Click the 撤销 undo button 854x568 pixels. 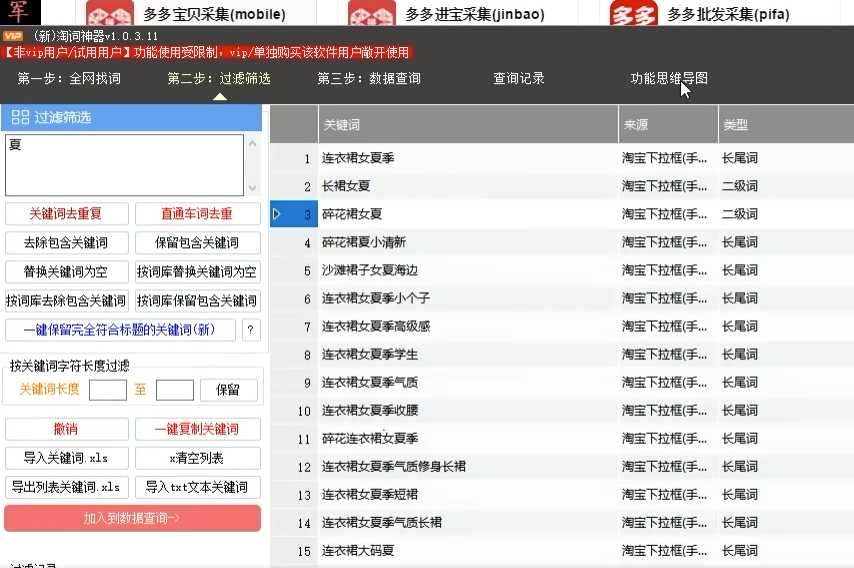tap(66, 429)
